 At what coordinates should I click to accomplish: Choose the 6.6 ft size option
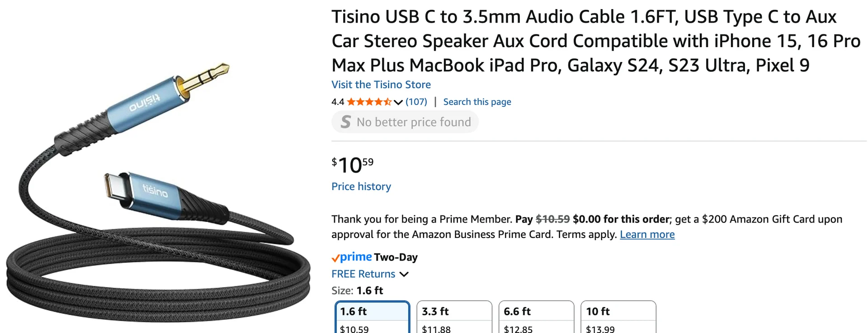536,318
